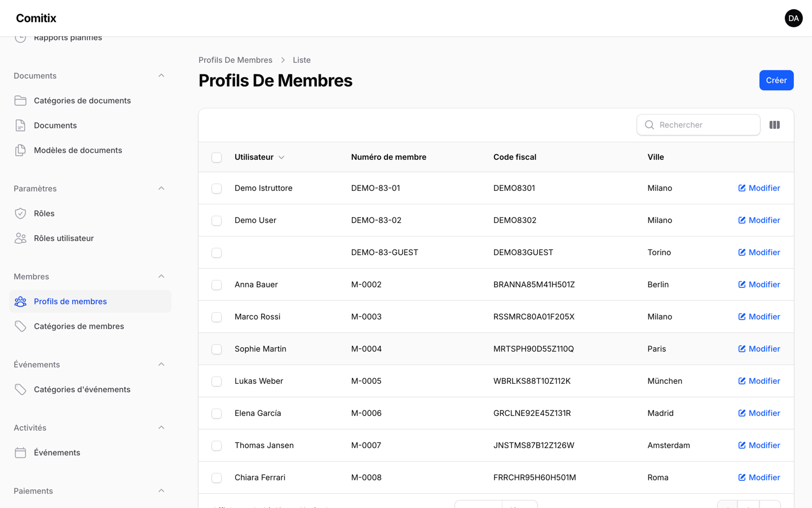Click edit icon for Demo Istruttore row

coord(742,188)
